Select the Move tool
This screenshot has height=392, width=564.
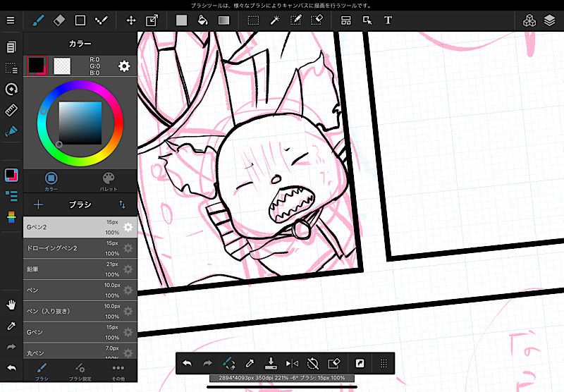131,20
